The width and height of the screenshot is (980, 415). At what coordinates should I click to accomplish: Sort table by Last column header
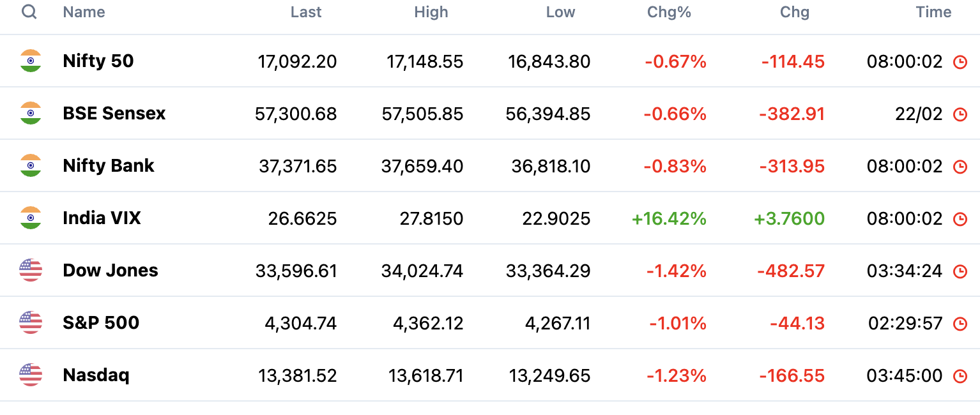coord(306,12)
